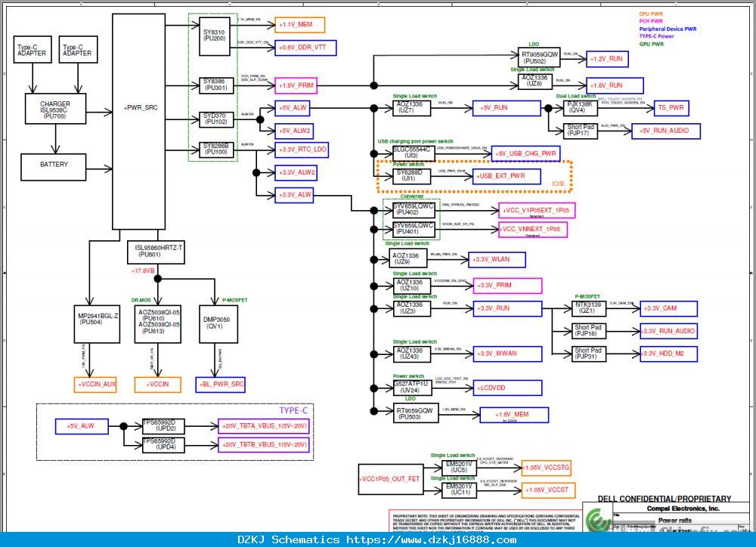This screenshot has width=756, height=547.
Task: Click the SY6288D (UI1) power switch
Action: [412, 176]
